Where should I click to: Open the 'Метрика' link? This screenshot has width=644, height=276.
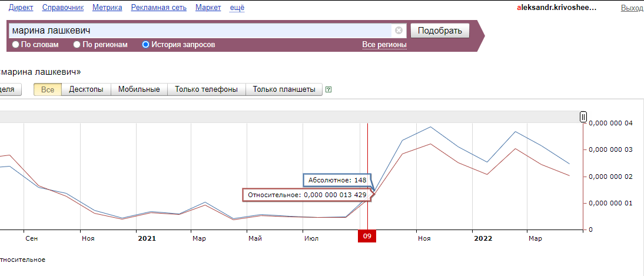click(107, 8)
